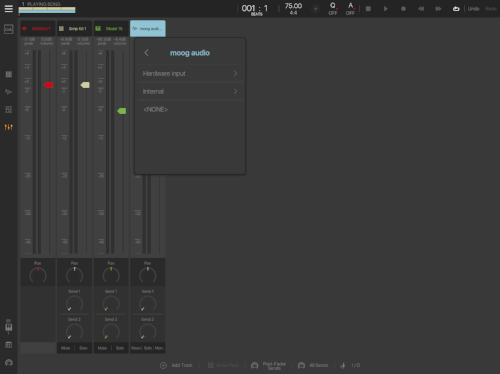Open the keyboard pad mode icon in sidebar
Image resolution: width=500 pixels, height=374 pixels.
coord(9,327)
